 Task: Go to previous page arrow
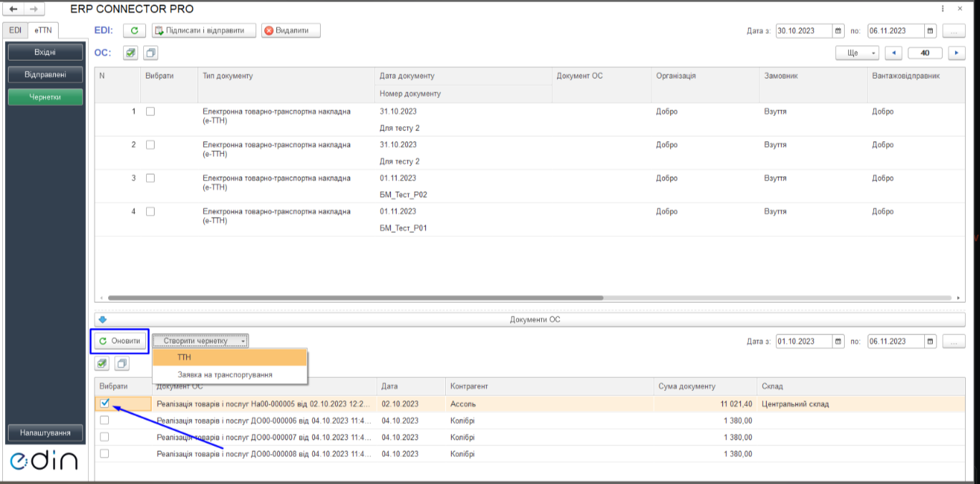pyautogui.click(x=893, y=53)
